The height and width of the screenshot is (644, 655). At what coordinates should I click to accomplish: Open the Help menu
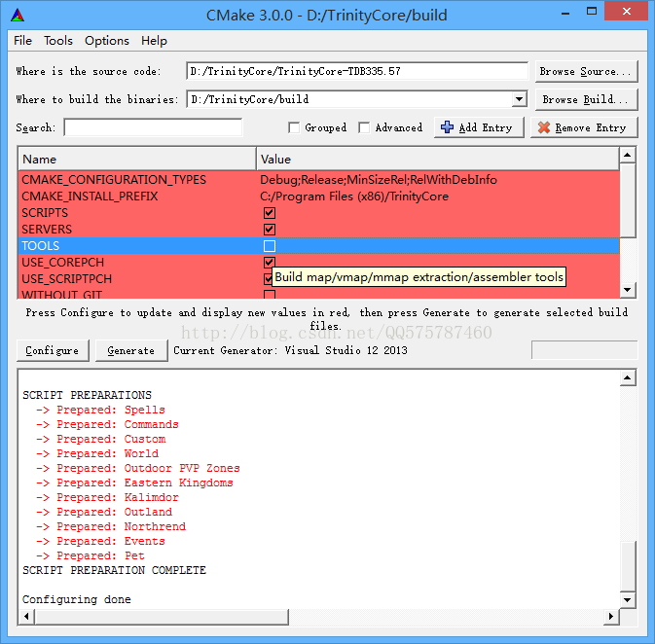pos(154,41)
